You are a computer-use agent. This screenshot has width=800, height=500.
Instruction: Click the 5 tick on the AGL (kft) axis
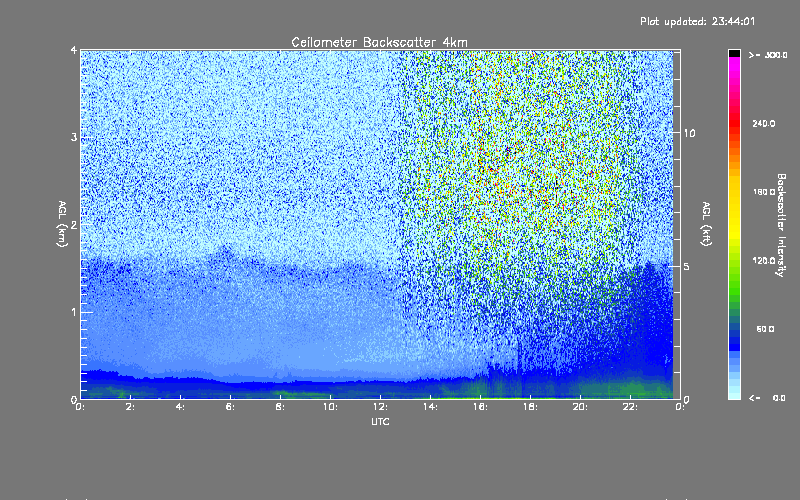[687, 266]
